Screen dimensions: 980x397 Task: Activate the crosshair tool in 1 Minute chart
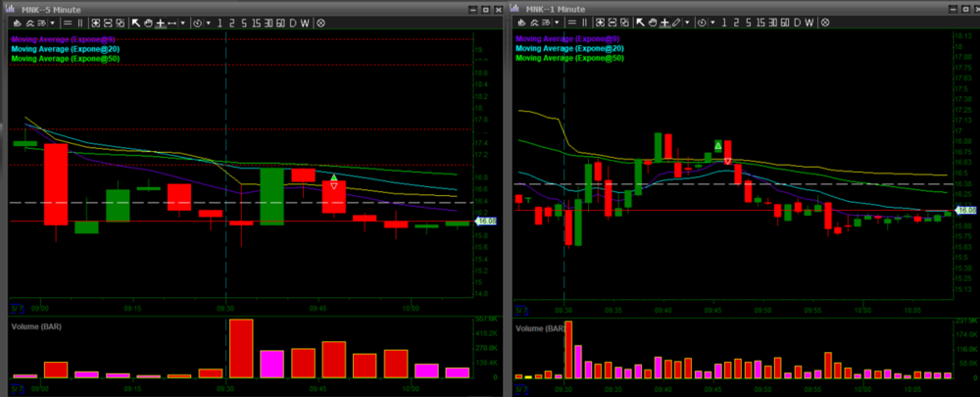pyautogui.click(x=663, y=23)
